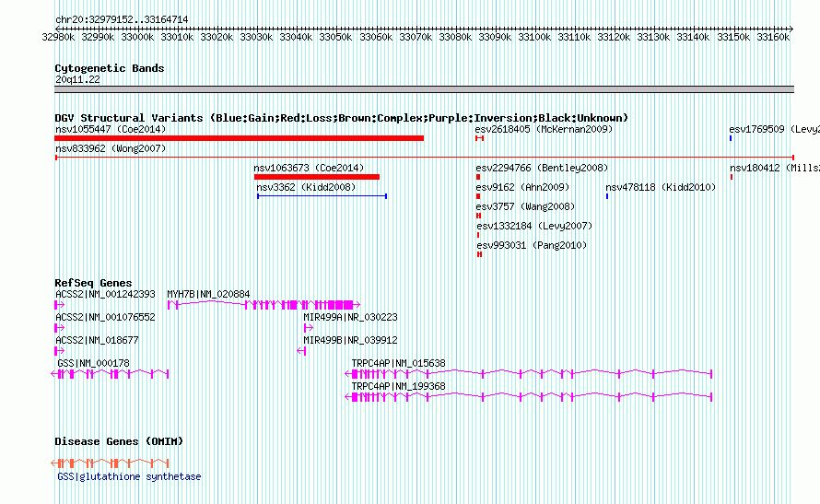Click the Disease Genes (OMIM) track title

click(x=119, y=441)
